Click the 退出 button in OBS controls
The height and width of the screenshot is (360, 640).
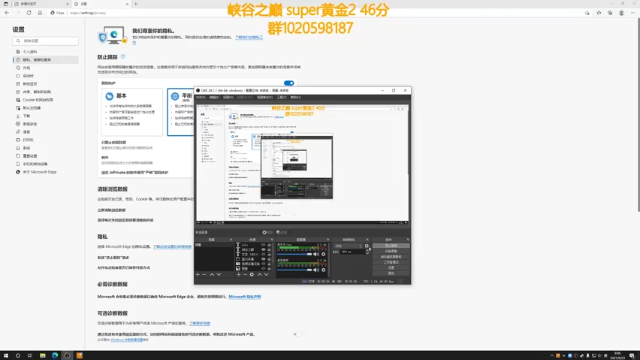391,273
